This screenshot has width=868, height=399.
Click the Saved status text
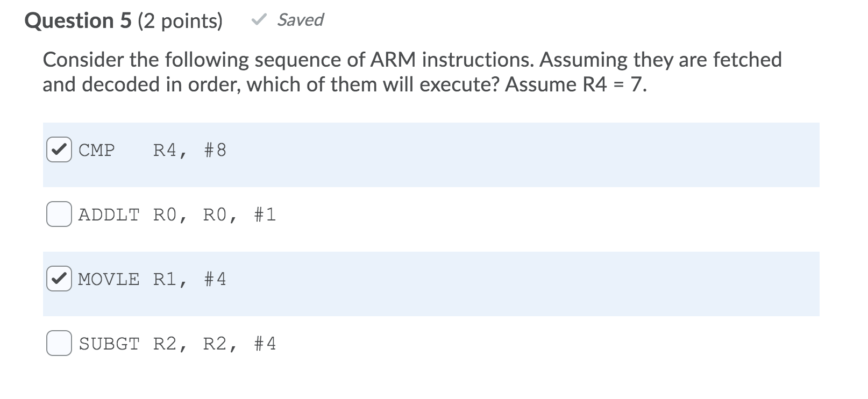[x=300, y=20]
